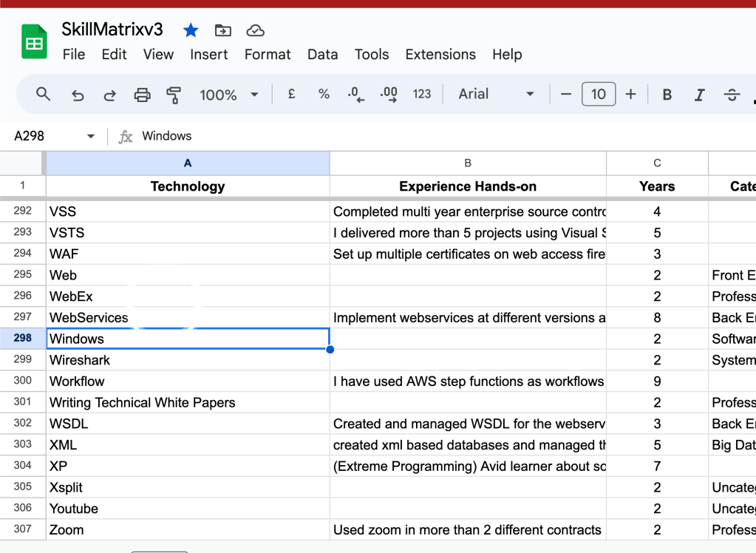Open the Google Sheets home icon
This screenshot has width=756, height=553.
pyautogui.click(x=34, y=41)
